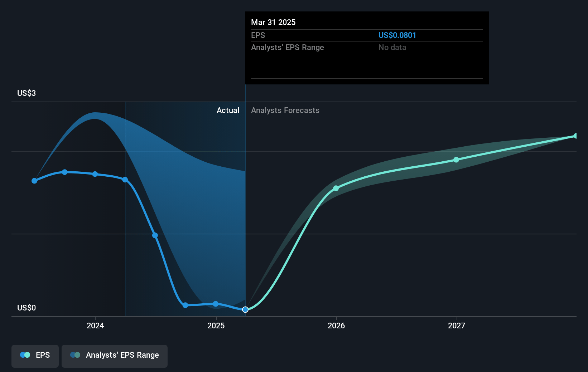Click the EPS point at mid-2024 decline
The width and height of the screenshot is (588, 372).
pyautogui.click(x=155, y=235)
